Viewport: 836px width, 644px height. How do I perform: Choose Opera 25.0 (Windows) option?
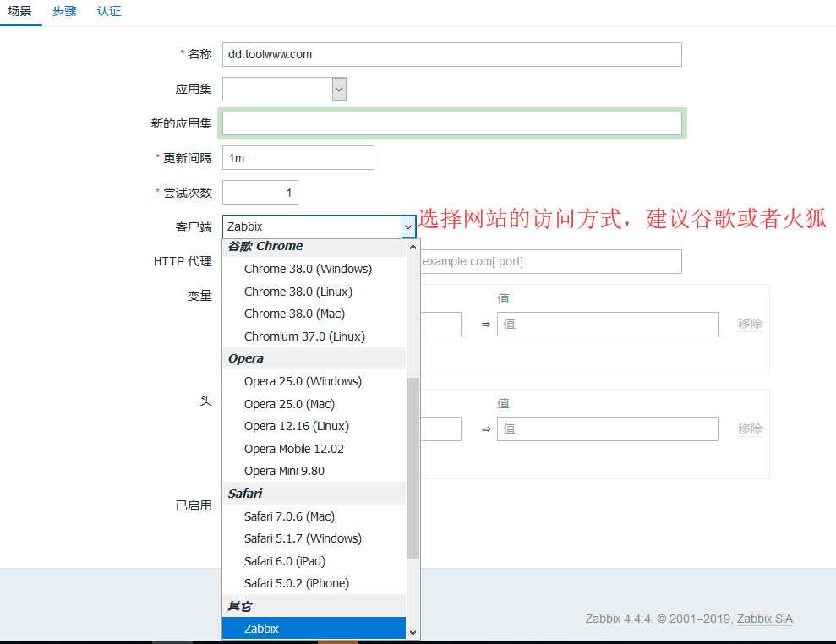[314, 381]
